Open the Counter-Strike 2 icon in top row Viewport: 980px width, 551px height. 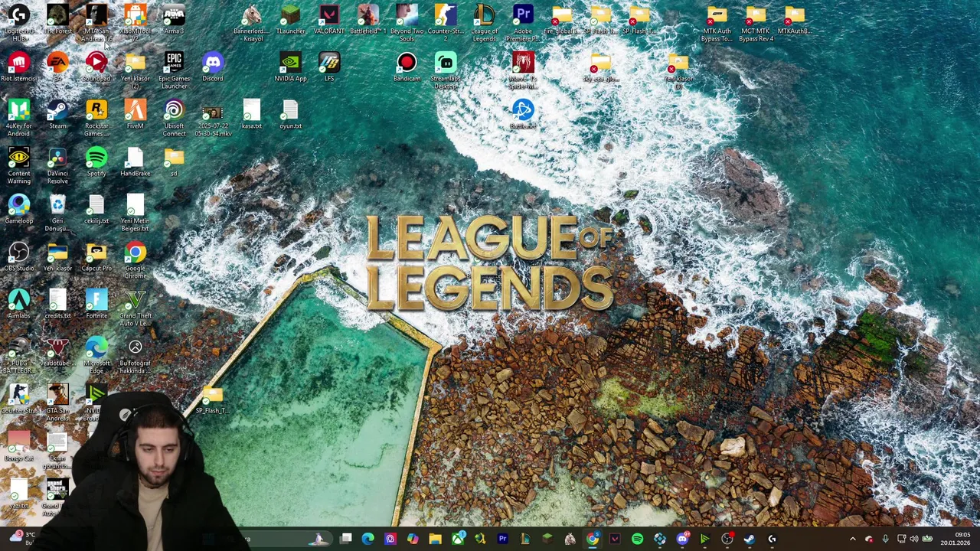(x=446, y=23)
